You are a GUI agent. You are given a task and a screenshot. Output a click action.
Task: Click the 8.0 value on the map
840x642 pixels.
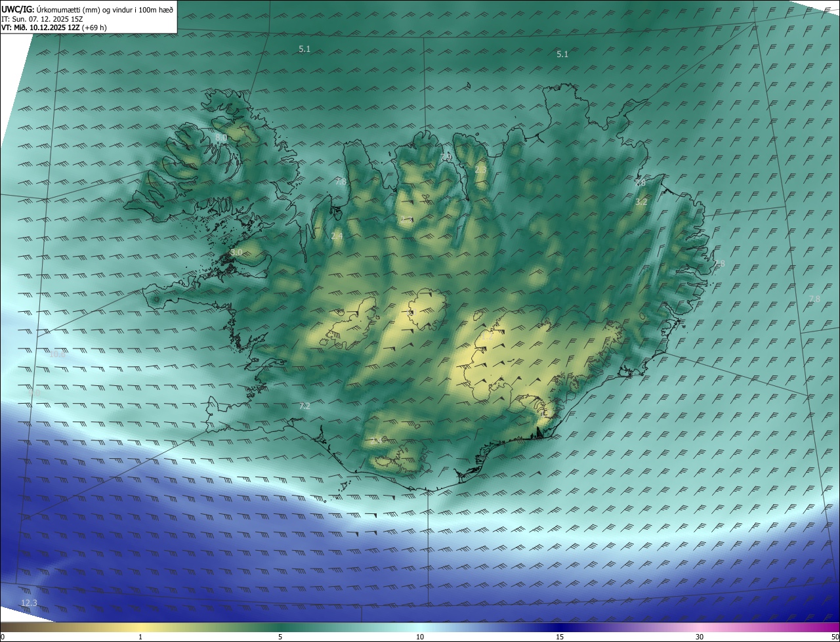[221, 138]
